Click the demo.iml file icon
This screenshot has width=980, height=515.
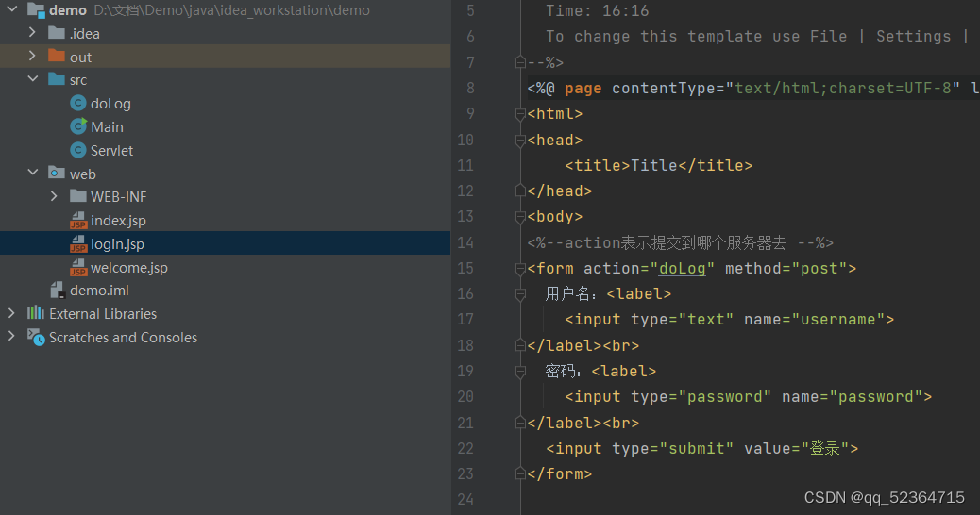pyautogui.click(x=58, y=290)
